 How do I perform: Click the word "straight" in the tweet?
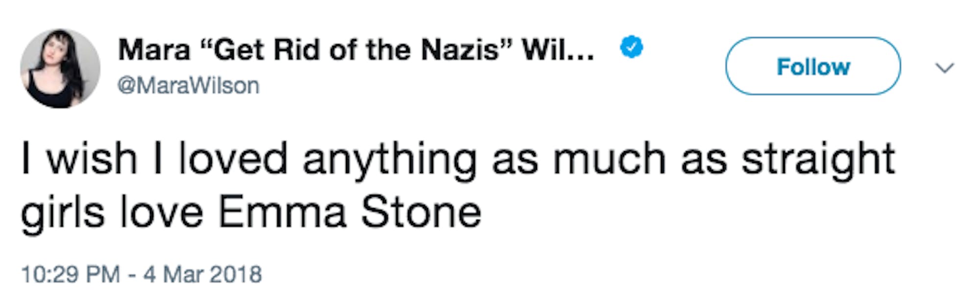(x=818, y=159)
